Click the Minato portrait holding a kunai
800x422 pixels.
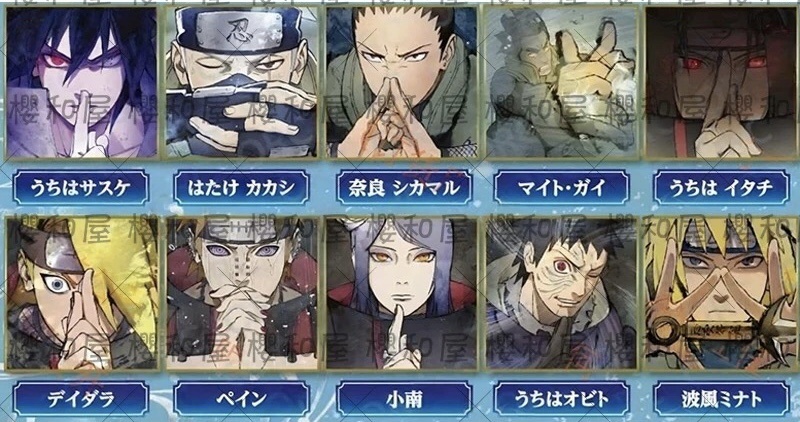[721, 293]
